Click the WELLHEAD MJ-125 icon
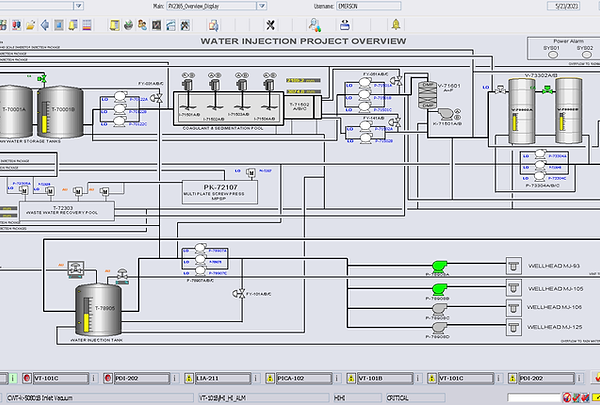This screenshot has width=600, height=405. coord(514,327)
